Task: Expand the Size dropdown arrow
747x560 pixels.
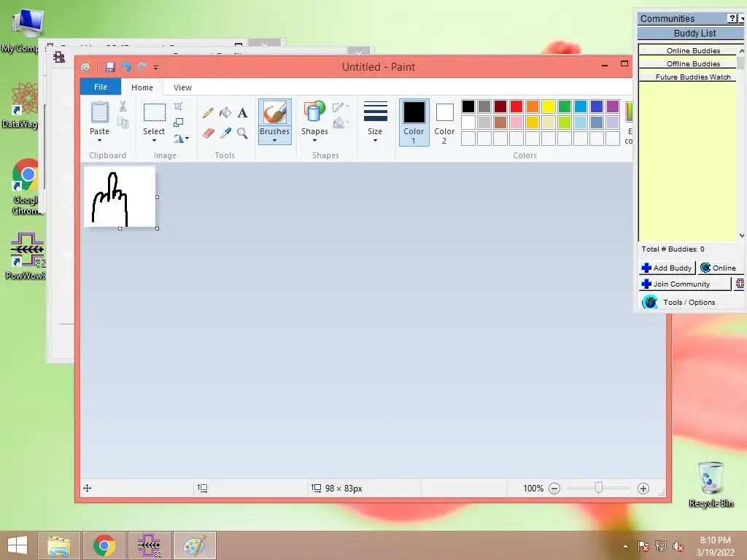Action: 375,141
